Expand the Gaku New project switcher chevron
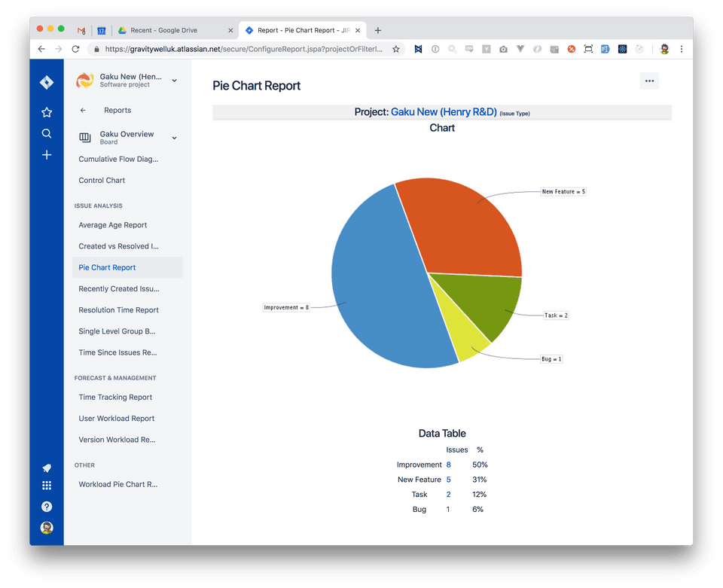Image resolution: width=723 pixels, height=588 pixels. click(174, 79)
